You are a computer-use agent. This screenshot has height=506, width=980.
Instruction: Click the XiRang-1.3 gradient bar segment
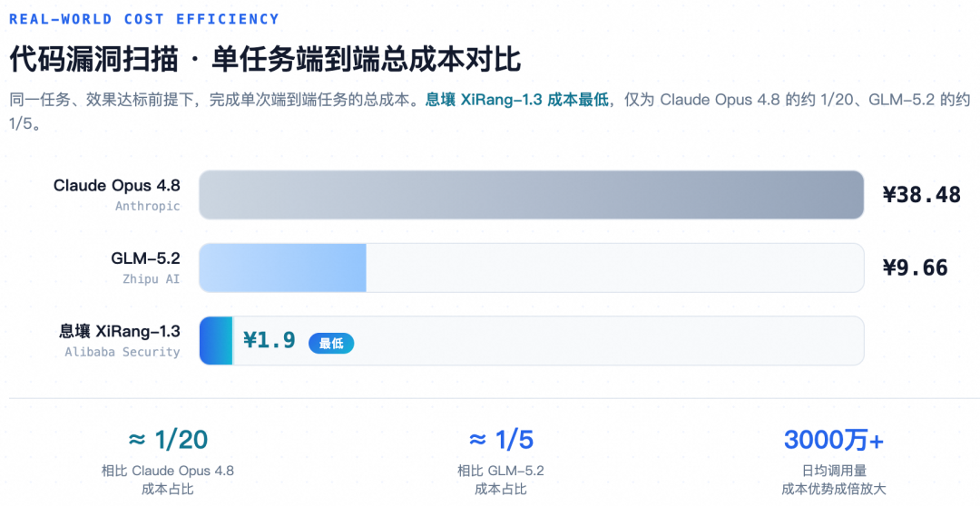coord(216,341)
